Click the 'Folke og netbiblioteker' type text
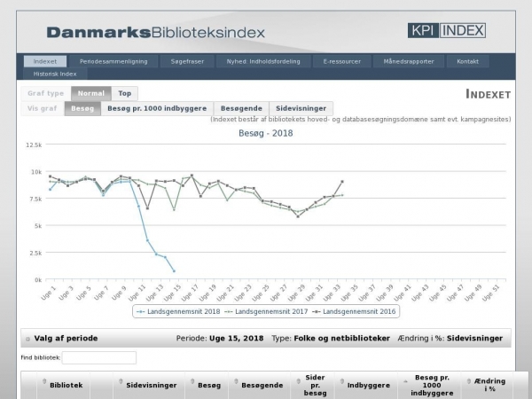The height and width of the screenshot is (399, 532). pos(342,339)
